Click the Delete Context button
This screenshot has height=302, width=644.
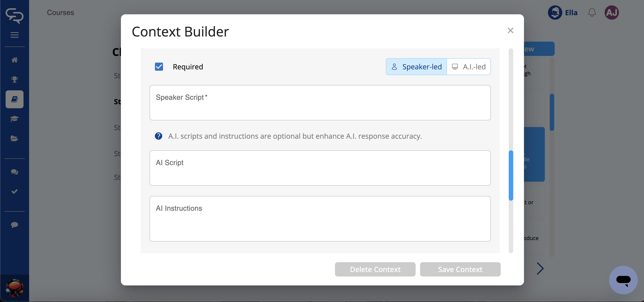(x=375, y=269)
